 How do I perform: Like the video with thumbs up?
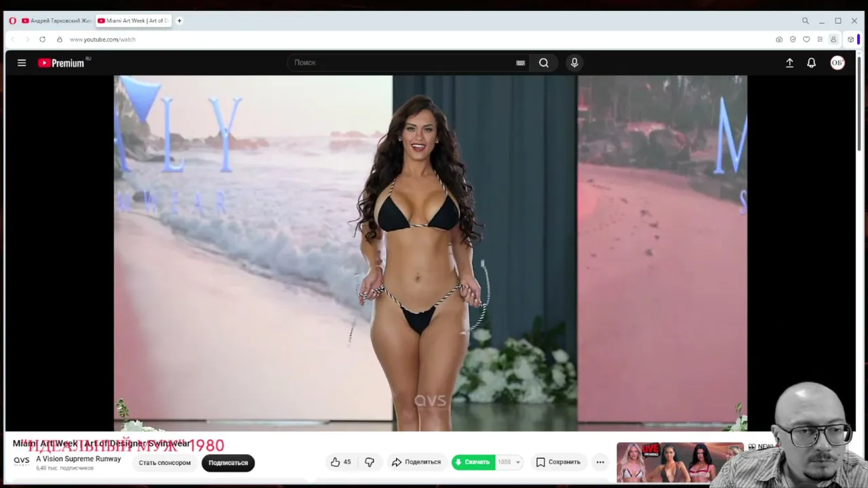click(340, 462)
